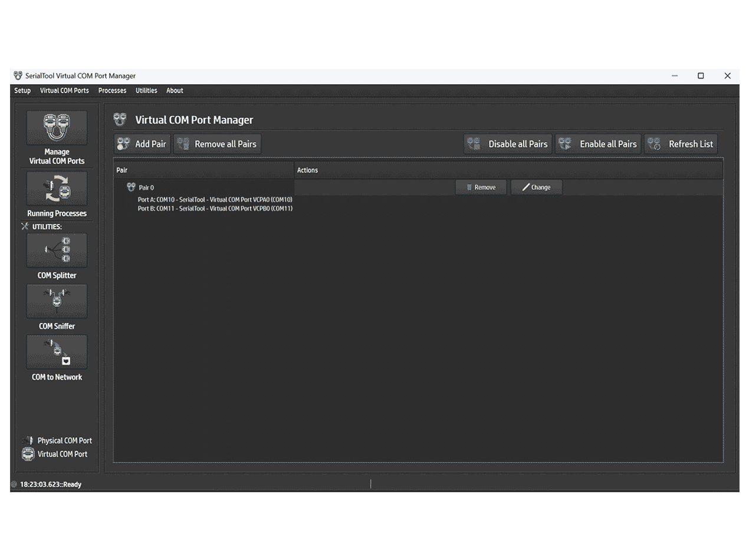The image size is (749, 560).
Task: Click the Manage Virtual COM Ports label
Action: (x=57, y=156)
